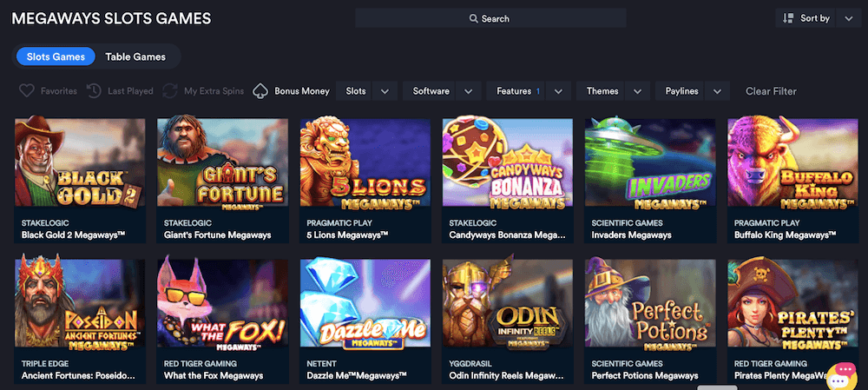Filter by Favorites label
The image size is (868, 390).
coord(59,91)
